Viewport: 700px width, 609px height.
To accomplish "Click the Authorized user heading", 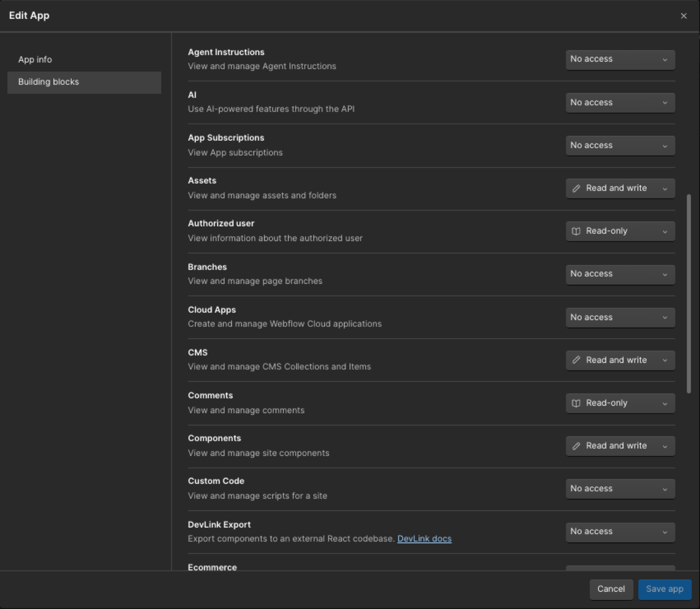I will click(x=221, y=223).
